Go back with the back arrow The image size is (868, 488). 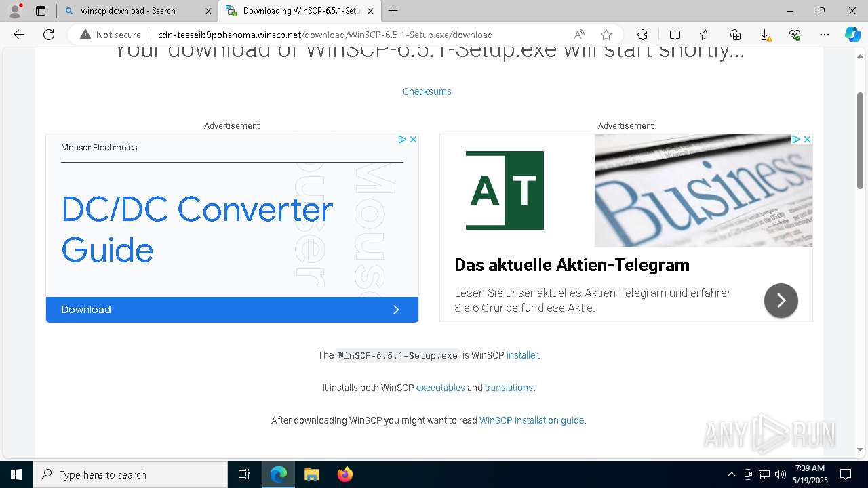[x=19, y=35]
